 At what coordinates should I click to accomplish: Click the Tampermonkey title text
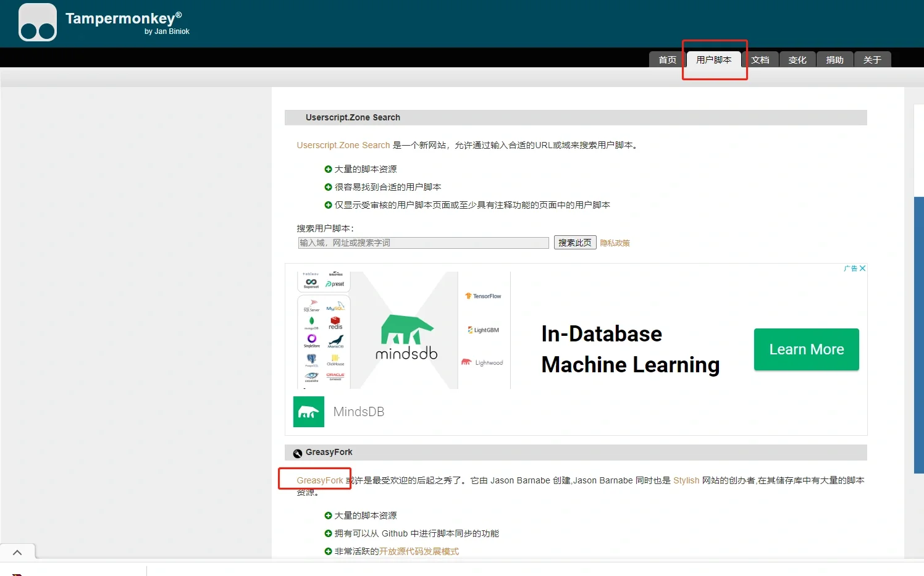(x=124, y=18)
